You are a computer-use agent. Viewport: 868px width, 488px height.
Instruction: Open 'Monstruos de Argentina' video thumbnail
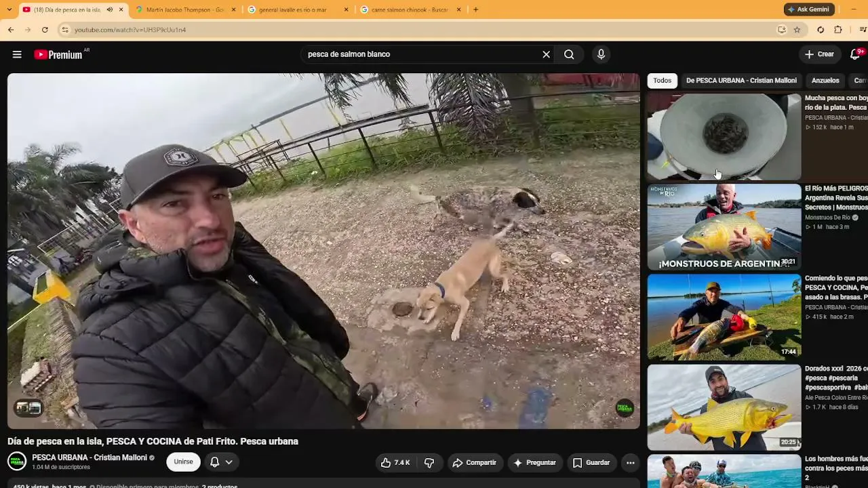click(x=724, y=227)
